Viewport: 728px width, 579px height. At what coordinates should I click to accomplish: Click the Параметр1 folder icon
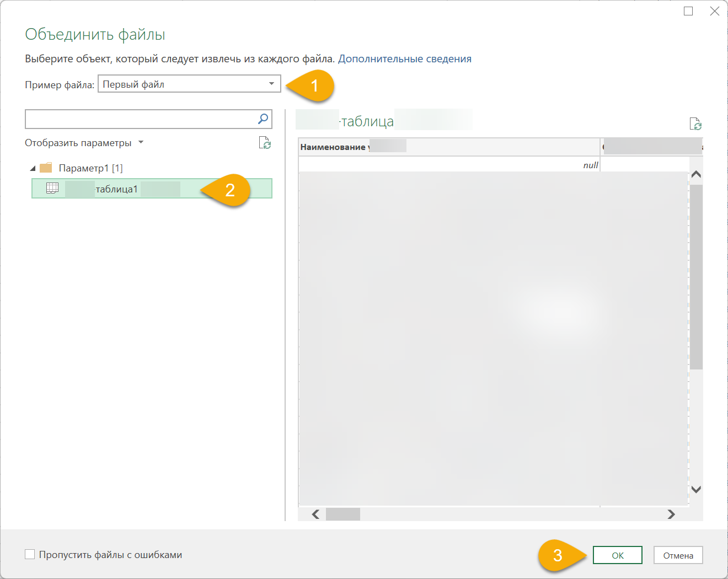(x=46, y=168)
